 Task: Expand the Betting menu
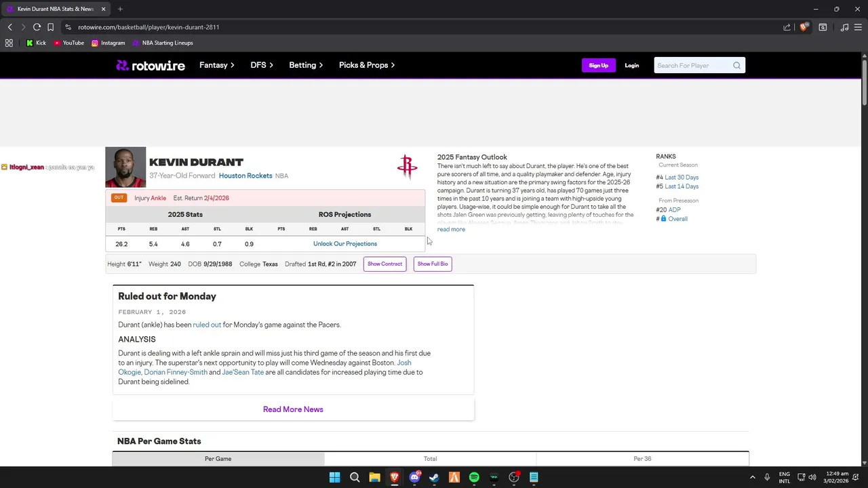306,65
